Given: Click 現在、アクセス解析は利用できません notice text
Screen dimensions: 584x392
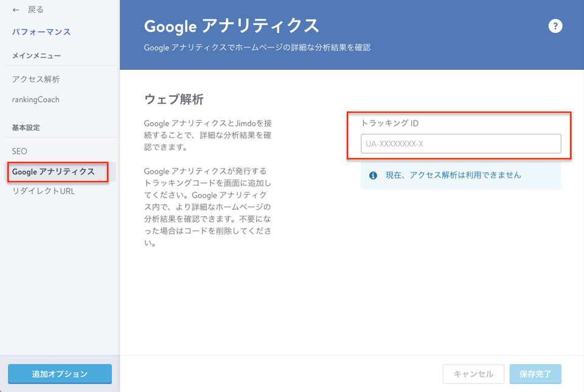Looking at the screenshot, I should point(453,175).
